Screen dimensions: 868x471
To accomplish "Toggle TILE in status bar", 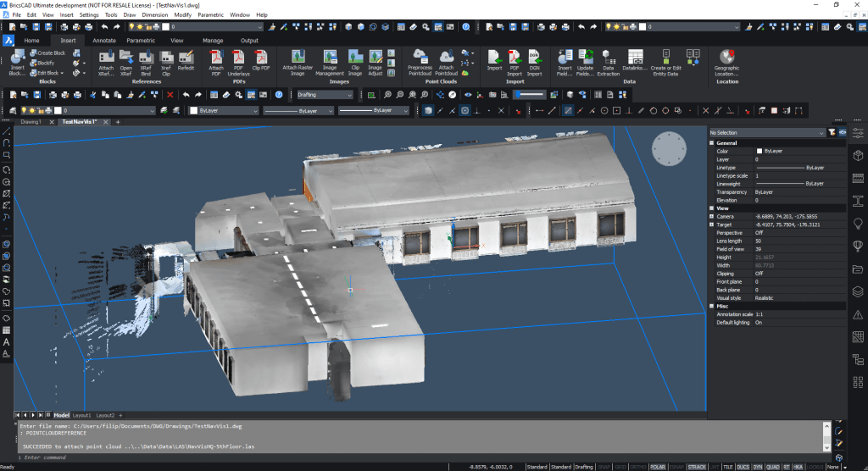I will (x=728, y=467).
